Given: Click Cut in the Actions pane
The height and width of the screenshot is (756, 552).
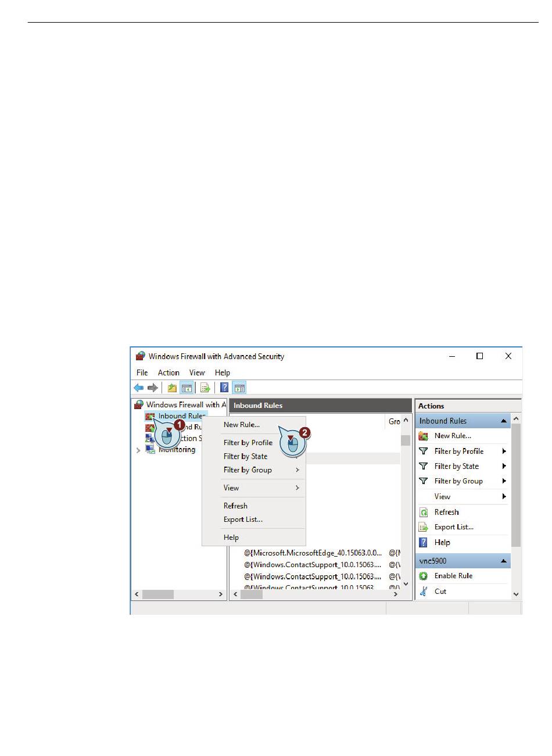Looking at the screenshot, I should pyautogui.click(x=440, y=591).
